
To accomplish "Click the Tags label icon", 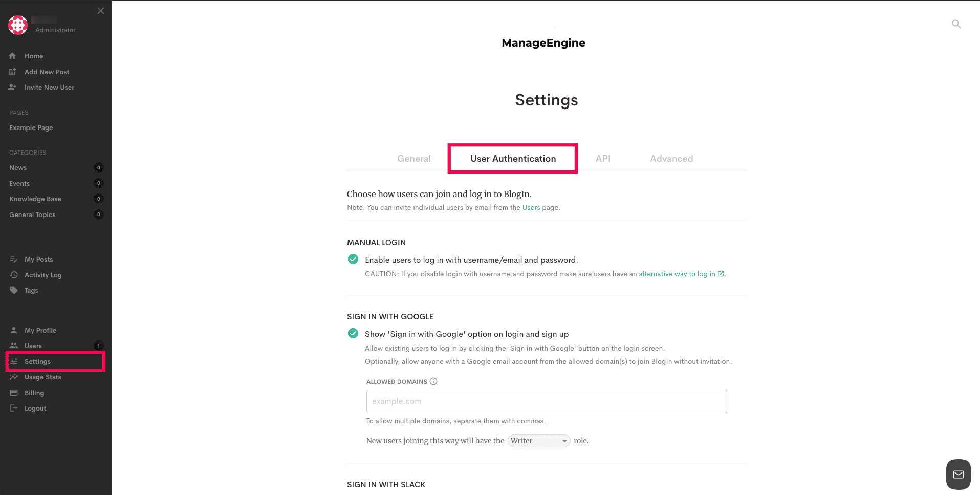I will click(x=14, y=290).
